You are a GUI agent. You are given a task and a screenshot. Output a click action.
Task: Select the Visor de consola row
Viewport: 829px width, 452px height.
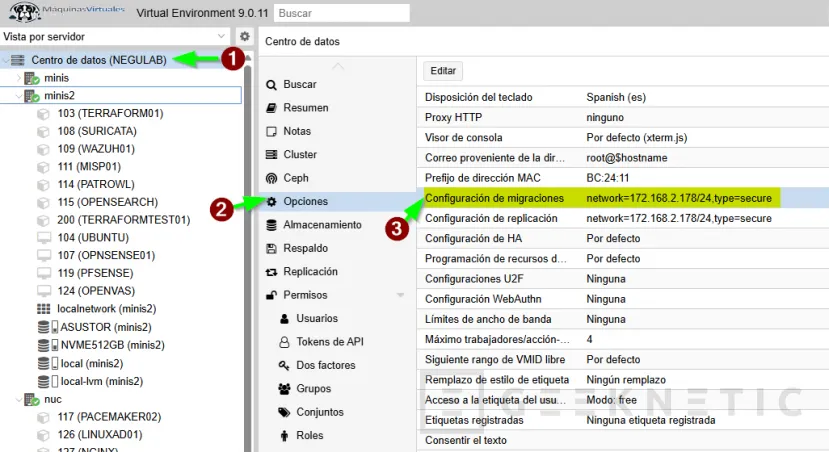623,137
